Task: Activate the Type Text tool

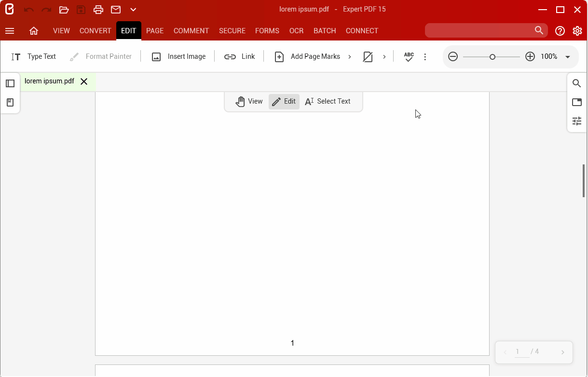Action: coord(34,56)
